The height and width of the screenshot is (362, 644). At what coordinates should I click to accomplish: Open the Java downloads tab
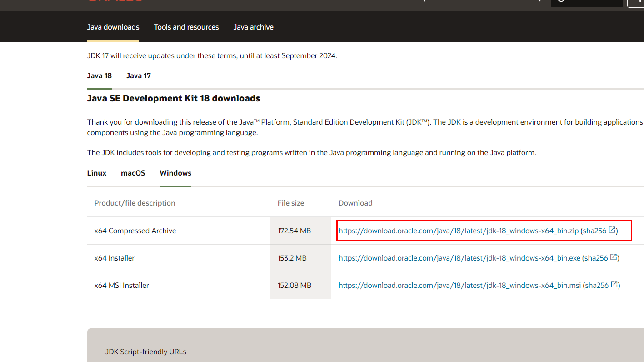113,27
